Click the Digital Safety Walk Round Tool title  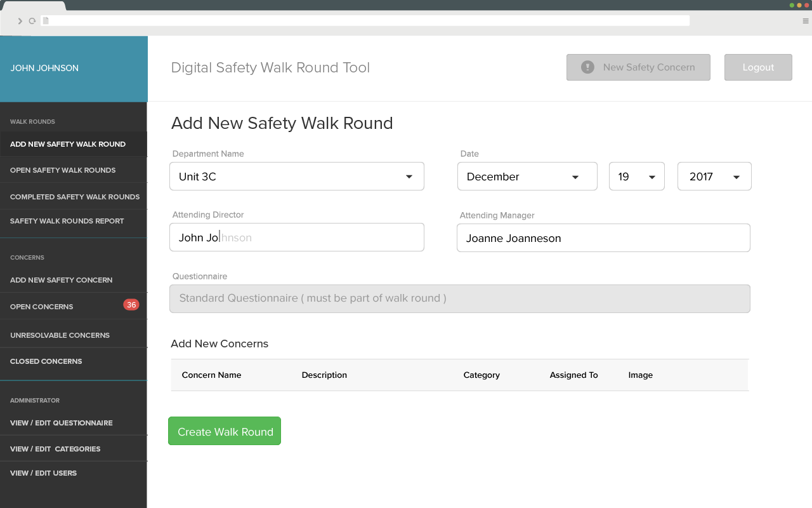[x=270, y=68]
